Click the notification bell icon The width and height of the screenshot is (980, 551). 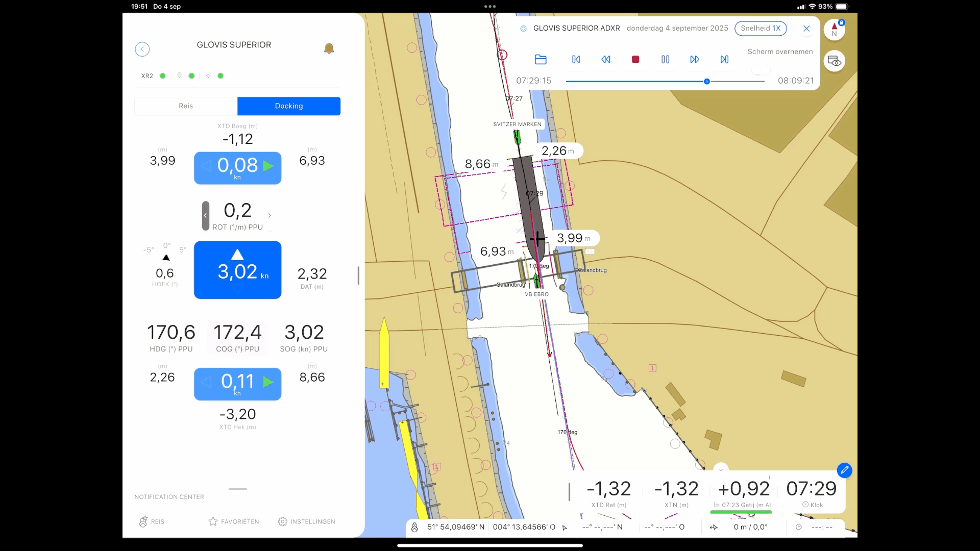(x=329, y=48)
